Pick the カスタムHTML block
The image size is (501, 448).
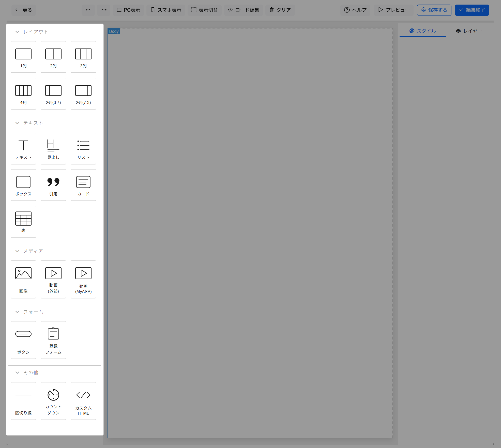point(83,401)
